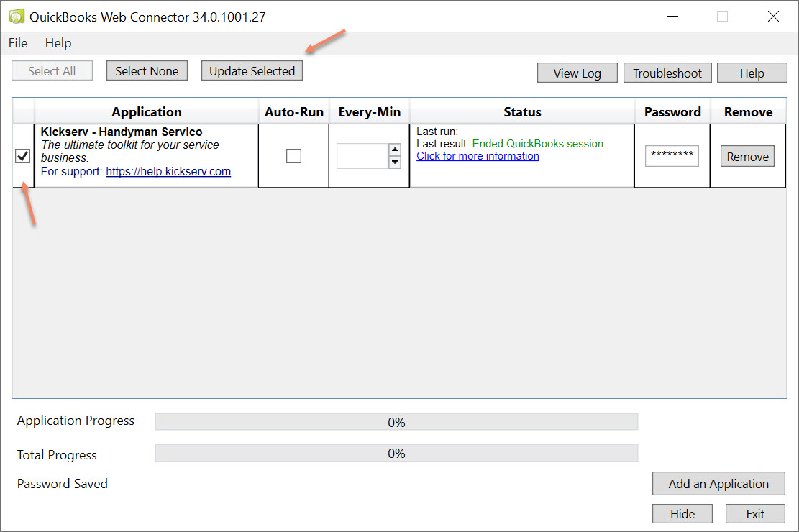Open the https://help.kickserv.com support link
The height and width of the screenshot is (532, 799).
click(x=168, y=171)
